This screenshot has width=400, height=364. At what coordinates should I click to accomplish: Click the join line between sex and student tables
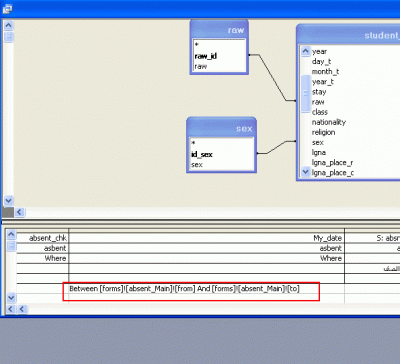(276, 147)
